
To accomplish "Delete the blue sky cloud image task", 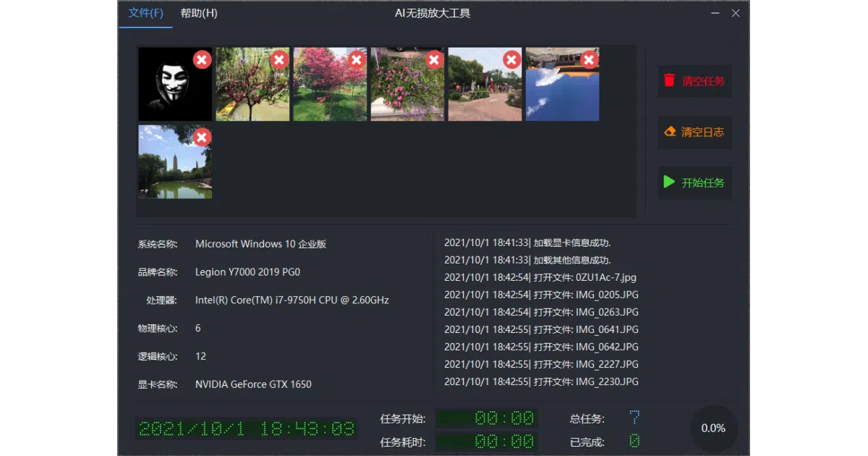I will pyautogui.click(x=590, y=59).
